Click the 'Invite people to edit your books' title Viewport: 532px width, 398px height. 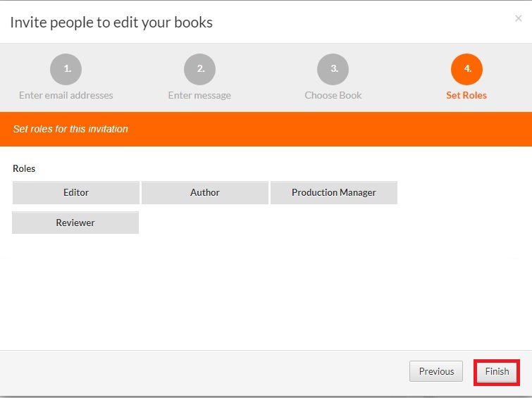pyautogui.click(x=111, y=23)
